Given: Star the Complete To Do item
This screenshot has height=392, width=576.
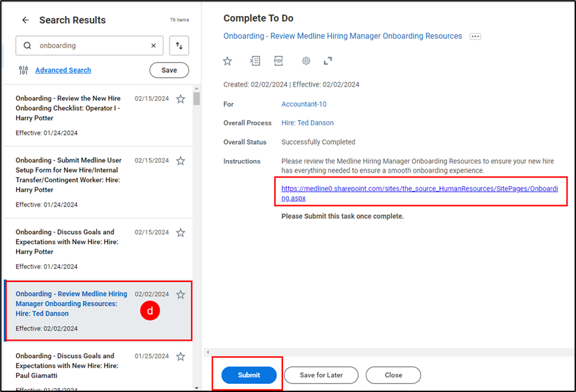Looking at the screenshot, I should click(x=227, y=61).
